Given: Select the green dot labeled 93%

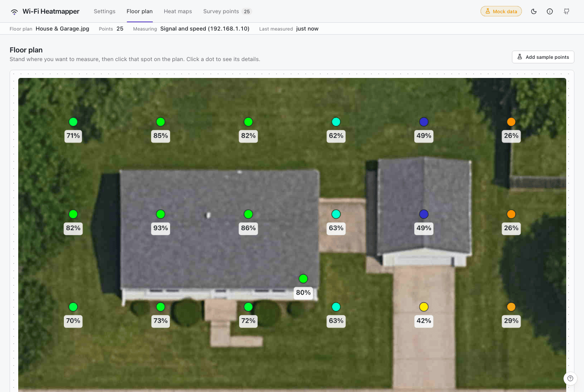Looking at the screenshot, I should point(161,214).
